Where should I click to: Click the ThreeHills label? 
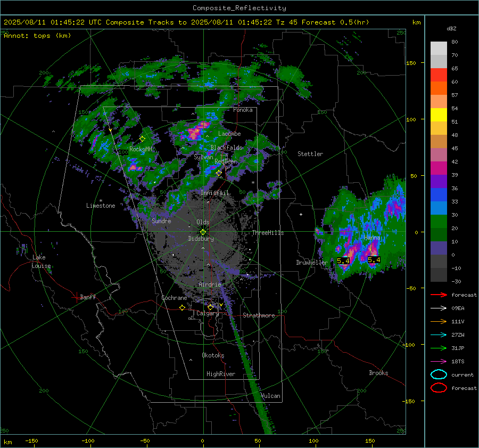(268, 233)
